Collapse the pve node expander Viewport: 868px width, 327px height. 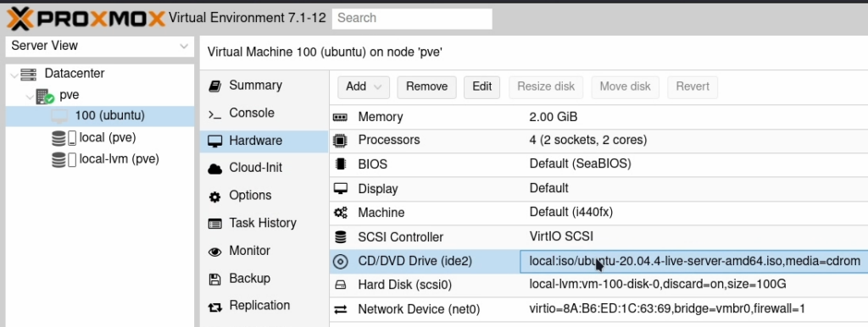[30, 96]
